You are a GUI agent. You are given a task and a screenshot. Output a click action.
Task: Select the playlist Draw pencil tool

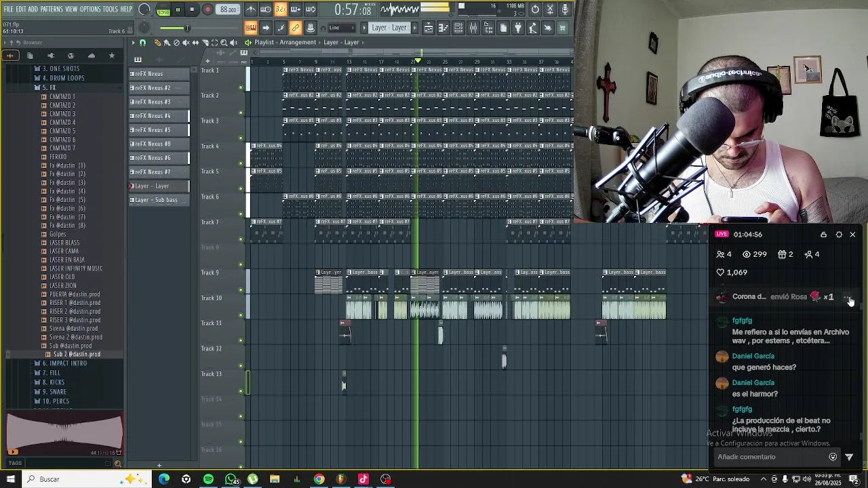tap(157, 42)
